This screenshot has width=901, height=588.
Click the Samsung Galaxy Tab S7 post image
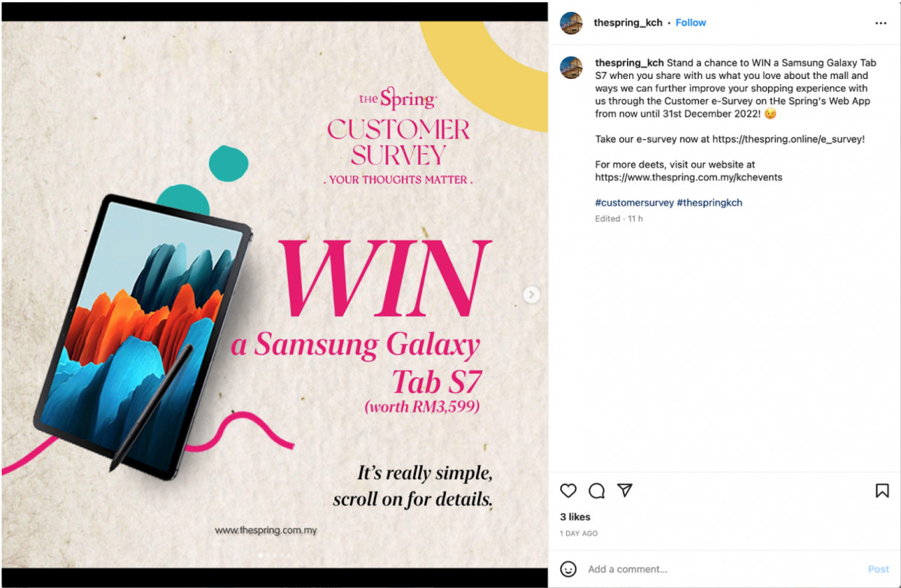(x=275, y=294)
